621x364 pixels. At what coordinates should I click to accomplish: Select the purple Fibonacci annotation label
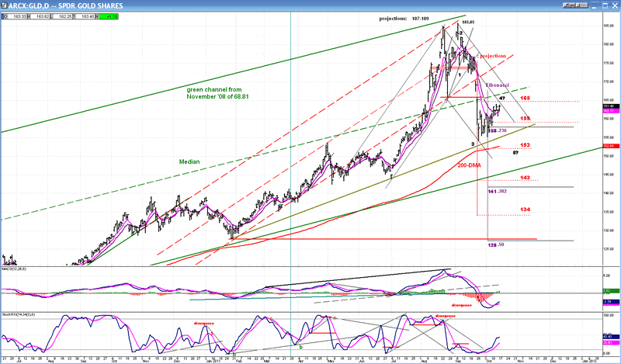497,84
